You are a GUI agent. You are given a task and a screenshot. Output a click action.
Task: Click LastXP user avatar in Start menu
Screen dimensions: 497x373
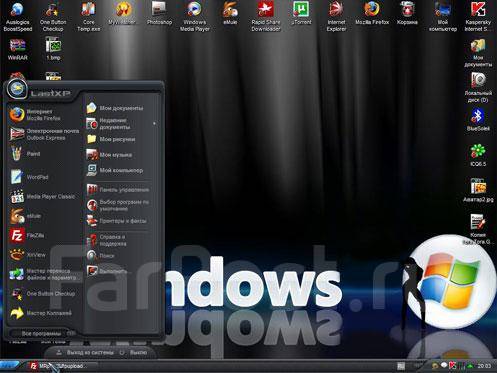(x=17, y=89)
